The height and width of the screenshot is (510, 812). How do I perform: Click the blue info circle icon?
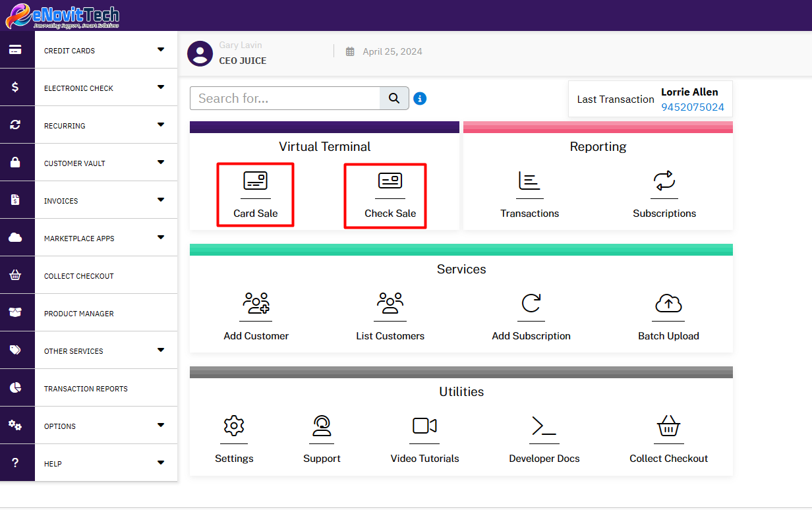click(420, 98)
